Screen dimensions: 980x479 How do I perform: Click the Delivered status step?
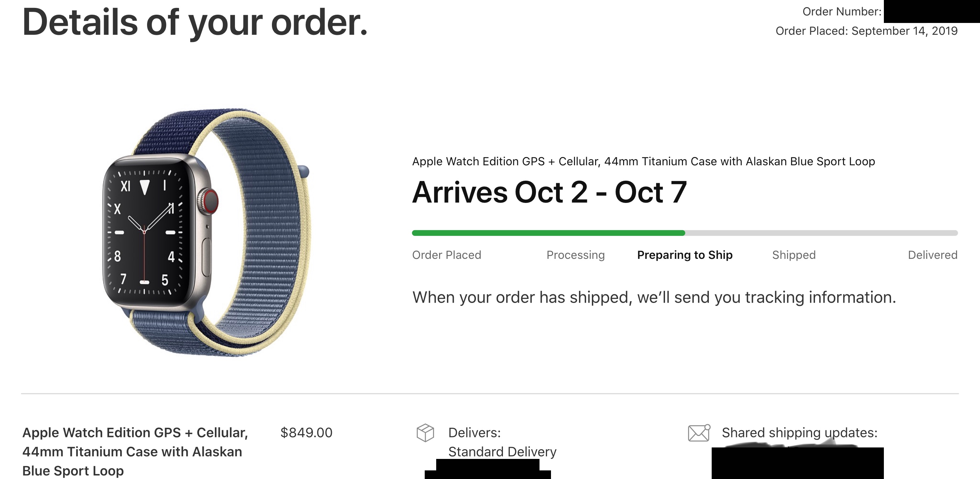pos(932,255)
